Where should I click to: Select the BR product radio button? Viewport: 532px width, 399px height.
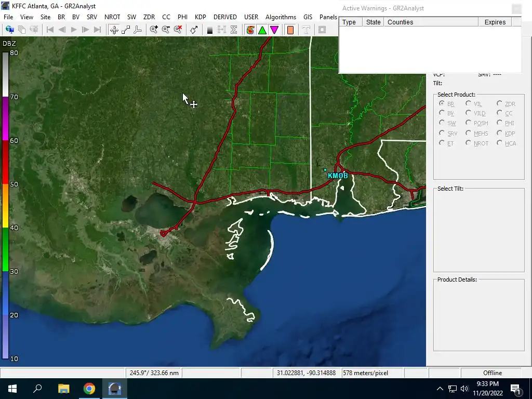click(x=442, y=103)
